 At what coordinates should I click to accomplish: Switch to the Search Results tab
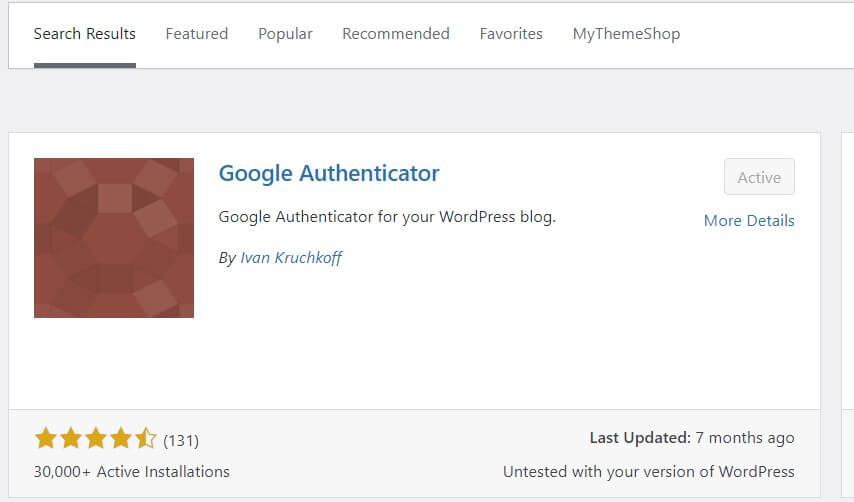pos(84,34)
